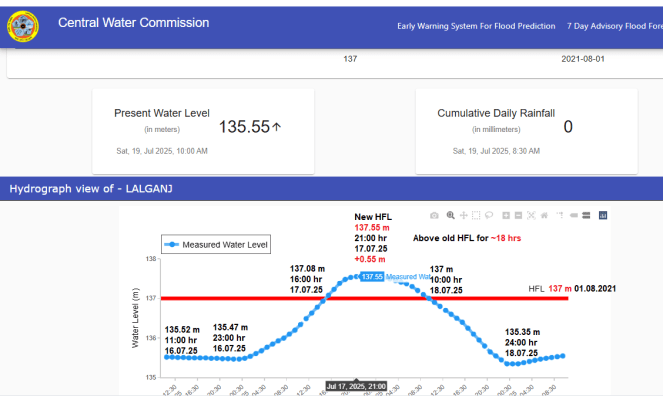Viewport: 663px width, 413px height.
Task: Open the Plotly logo link
Action: (604, 215)
